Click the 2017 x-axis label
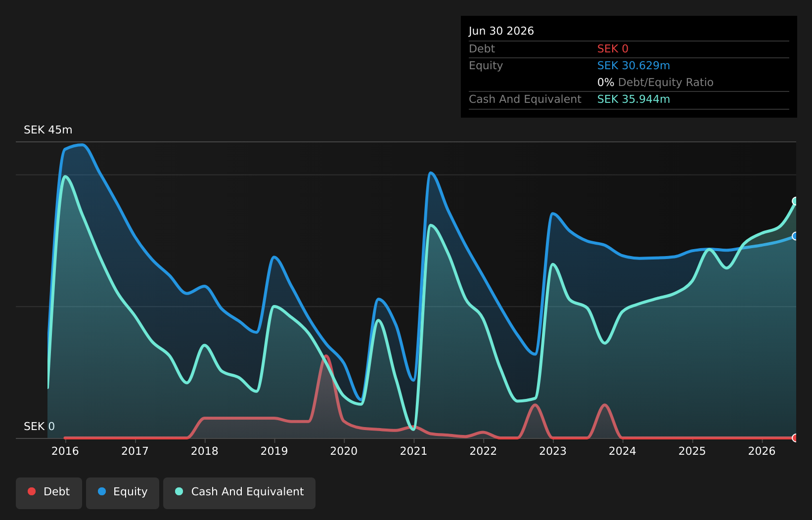The image size is (812, 520). 135,451
